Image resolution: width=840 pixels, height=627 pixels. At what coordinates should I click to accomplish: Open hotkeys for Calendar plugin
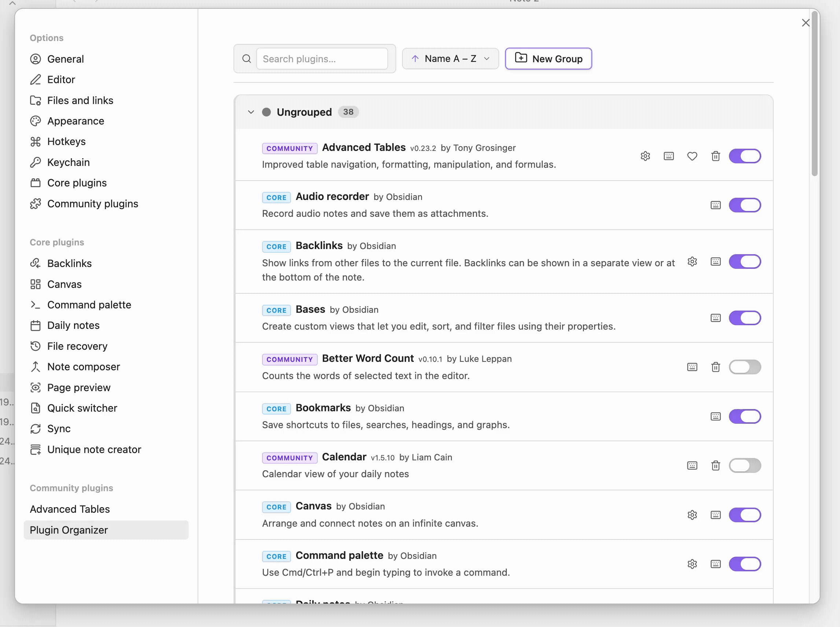692,466
